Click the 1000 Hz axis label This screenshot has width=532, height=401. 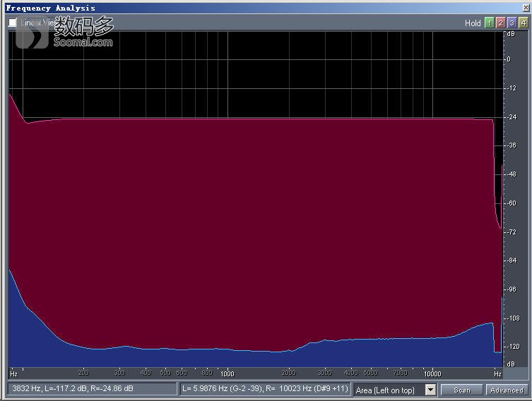click(x=227, y=373)
